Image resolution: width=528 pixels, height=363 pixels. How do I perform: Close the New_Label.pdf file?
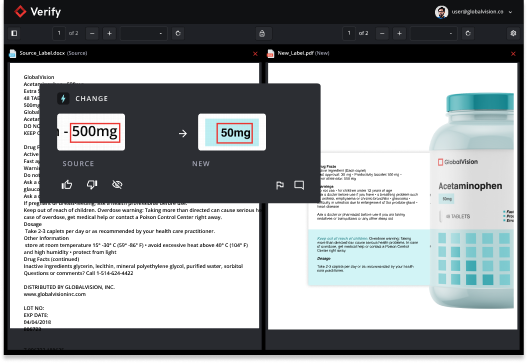coord(513,54)
